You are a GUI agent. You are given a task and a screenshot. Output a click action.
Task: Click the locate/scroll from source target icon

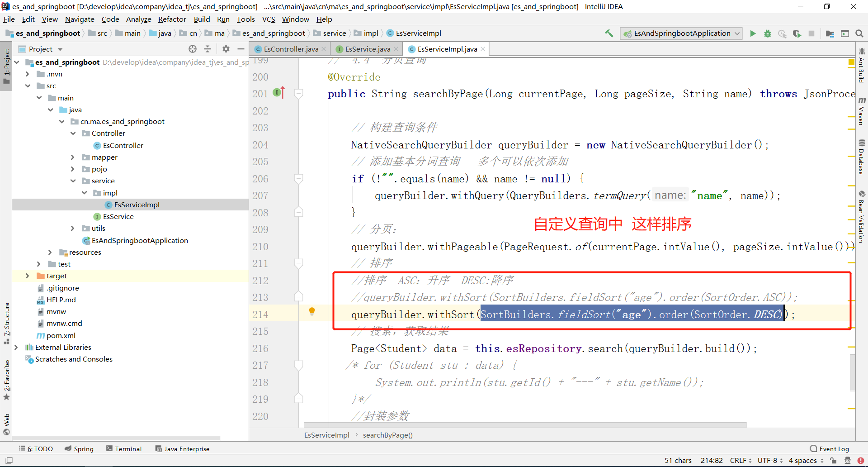pos(193,49)
